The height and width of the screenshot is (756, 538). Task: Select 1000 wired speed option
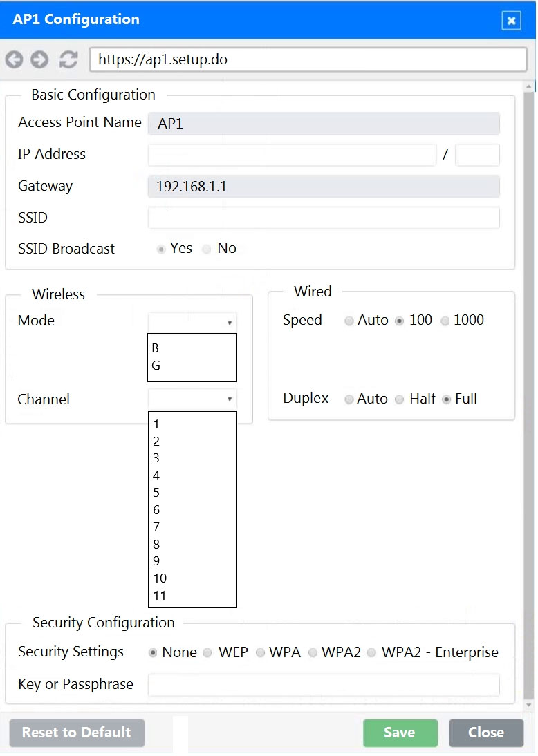[x=445, y=321]
